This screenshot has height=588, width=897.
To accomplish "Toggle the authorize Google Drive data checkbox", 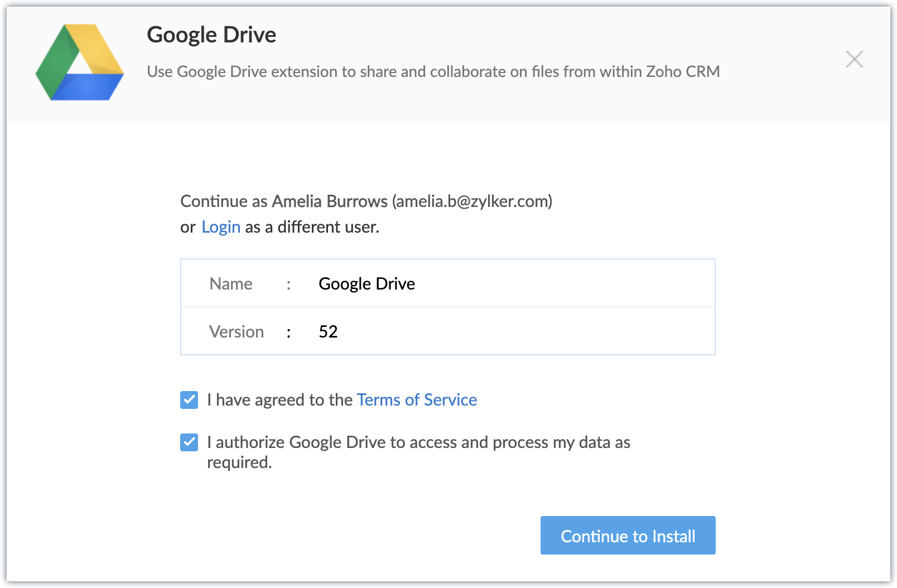I will tap(189, 442).
